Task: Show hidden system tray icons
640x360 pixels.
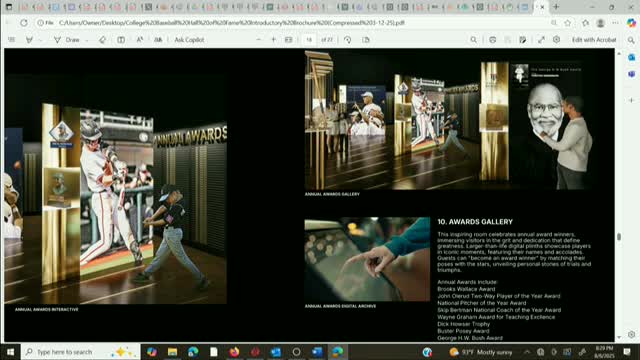Action: [527, 352]
